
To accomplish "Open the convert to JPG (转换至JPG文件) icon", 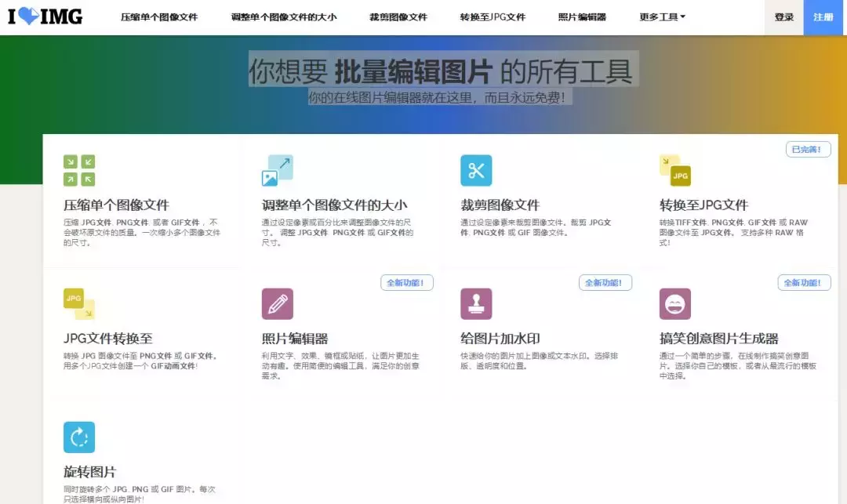I will [x=674, y=171].
